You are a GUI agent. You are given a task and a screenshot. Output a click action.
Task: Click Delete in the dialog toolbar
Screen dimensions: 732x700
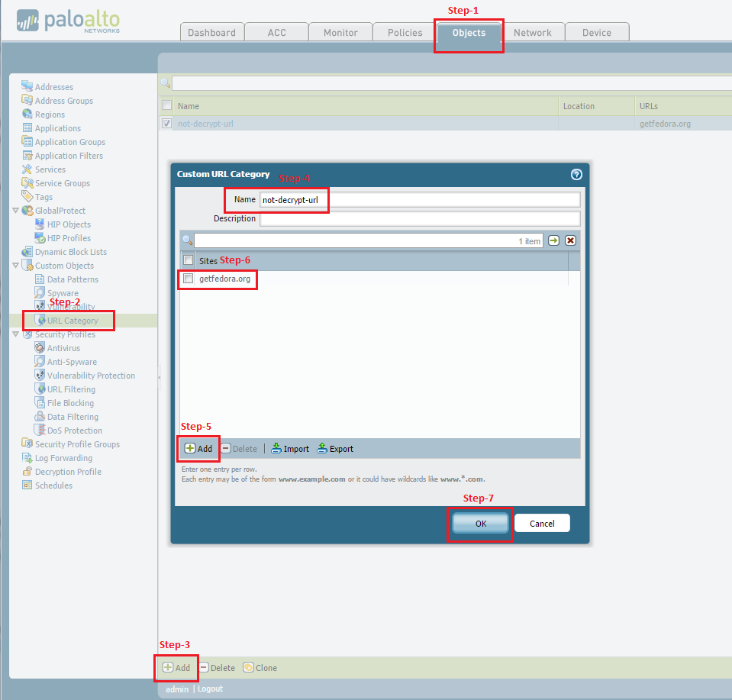pyautogui.click(x=239, y=449)
